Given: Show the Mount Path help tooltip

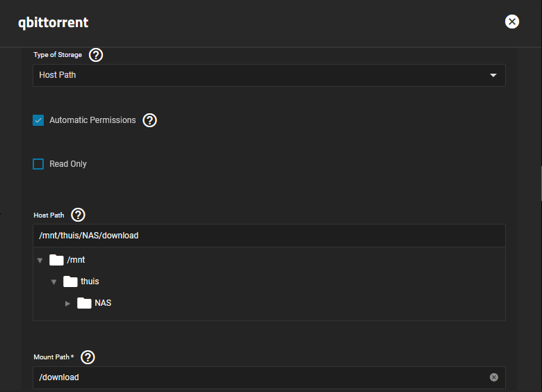Looking at the screenshot, I should (88, 357).
